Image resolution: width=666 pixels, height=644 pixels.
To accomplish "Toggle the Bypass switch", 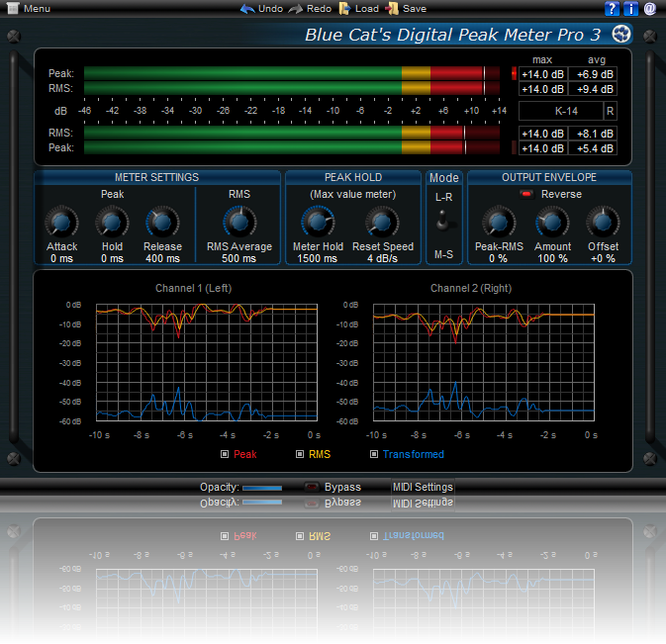I will point(312,487).
